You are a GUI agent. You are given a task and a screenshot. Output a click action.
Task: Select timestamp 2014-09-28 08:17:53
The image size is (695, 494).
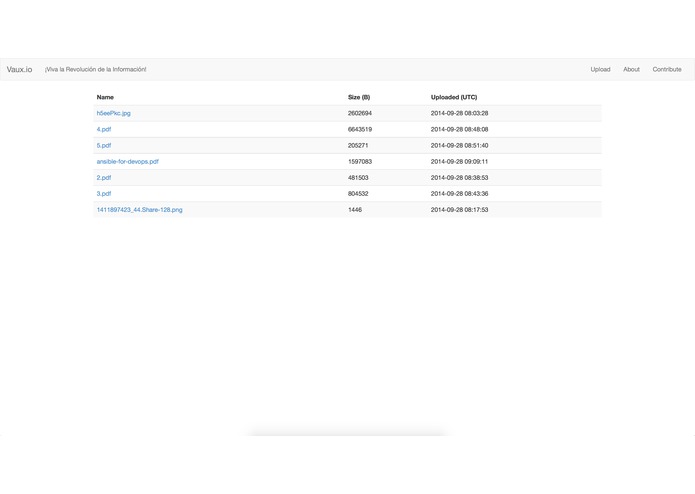point(459,210)
